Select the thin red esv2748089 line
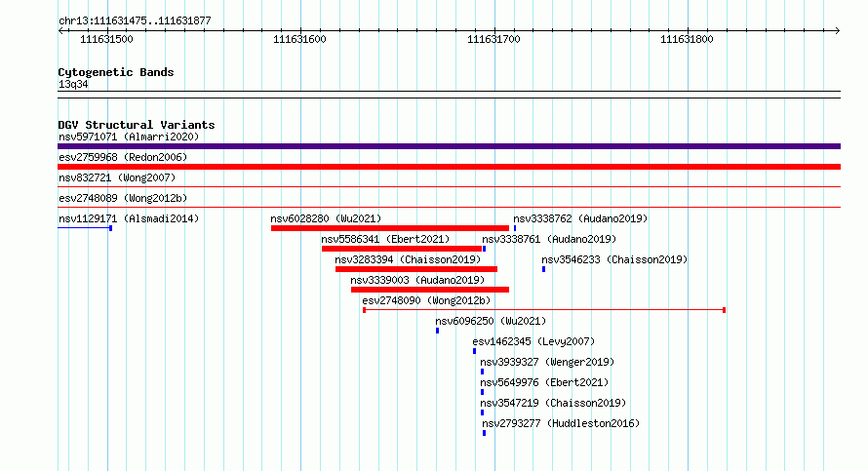This screenshot has height=471, width=868. pyautogui.click(x=449, y=208)
